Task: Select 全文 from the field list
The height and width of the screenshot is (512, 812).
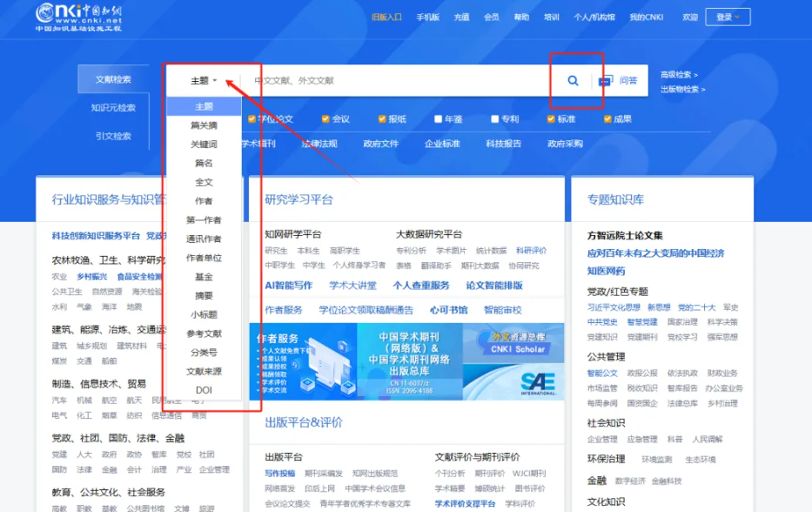Action: coord(204,182)
